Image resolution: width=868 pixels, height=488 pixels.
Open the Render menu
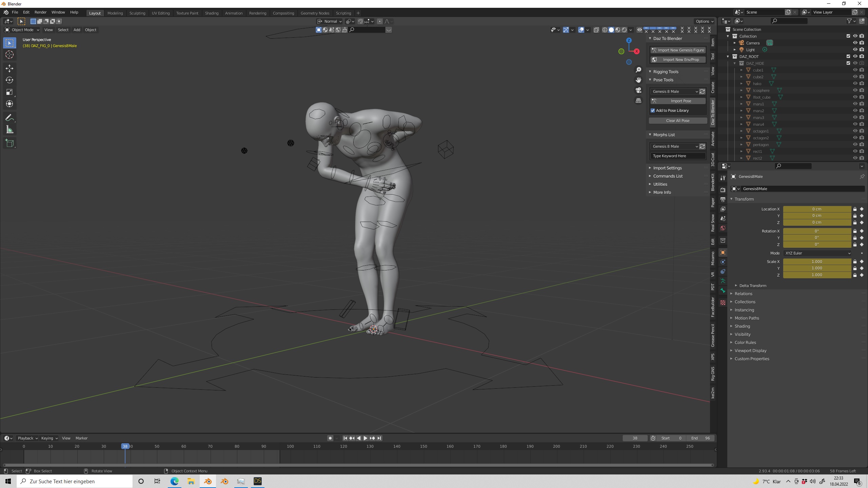pyautogui.click(x=40, y=12)
